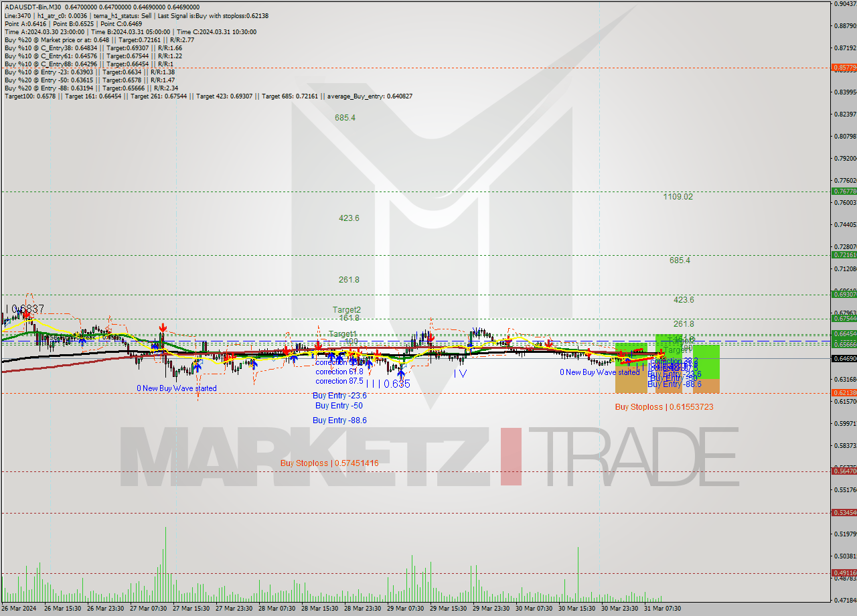857x616 pixels.
Task: Click the '| V' wave label
Action: (460, 373)
